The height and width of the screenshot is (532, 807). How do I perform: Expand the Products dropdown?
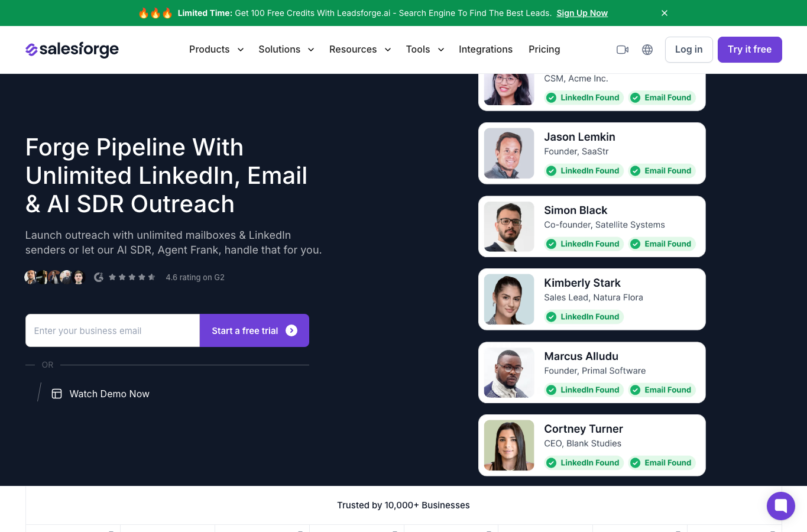pyautogui.click(x=216, y=50)
